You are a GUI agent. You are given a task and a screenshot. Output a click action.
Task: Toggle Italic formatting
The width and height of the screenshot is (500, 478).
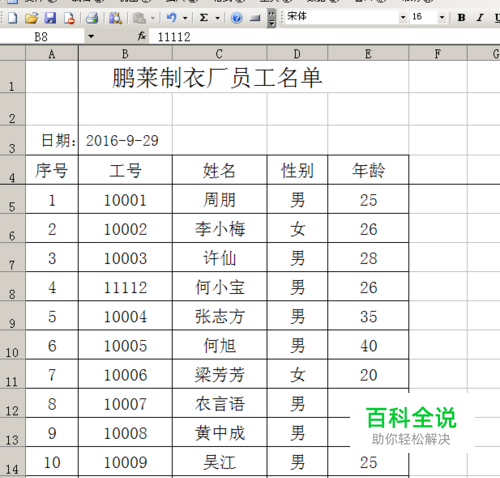coord(480,18)
